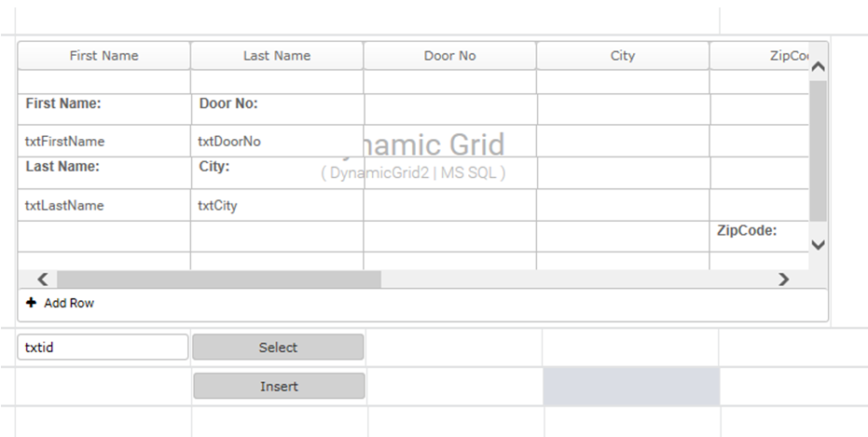Click the Add Row link
The image size is (868, 437).
68,304
